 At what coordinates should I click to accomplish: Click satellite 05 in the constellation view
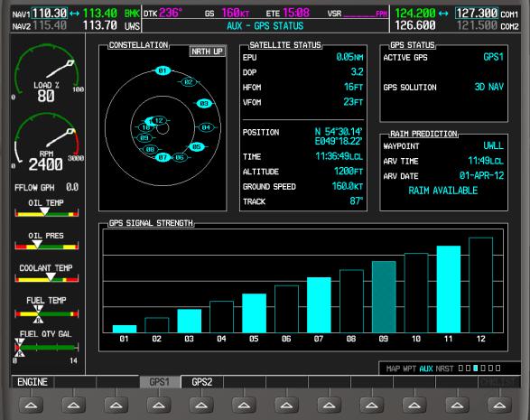[x=197, y=146]
